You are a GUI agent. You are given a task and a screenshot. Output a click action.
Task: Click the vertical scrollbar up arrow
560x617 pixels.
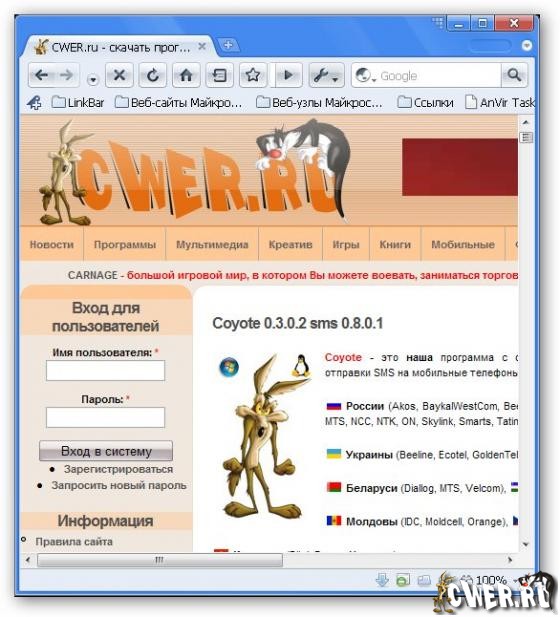[526, 122]
